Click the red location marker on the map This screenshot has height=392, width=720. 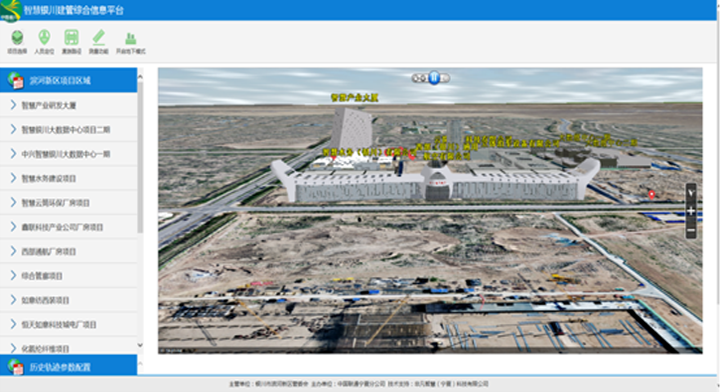(652, 195)
